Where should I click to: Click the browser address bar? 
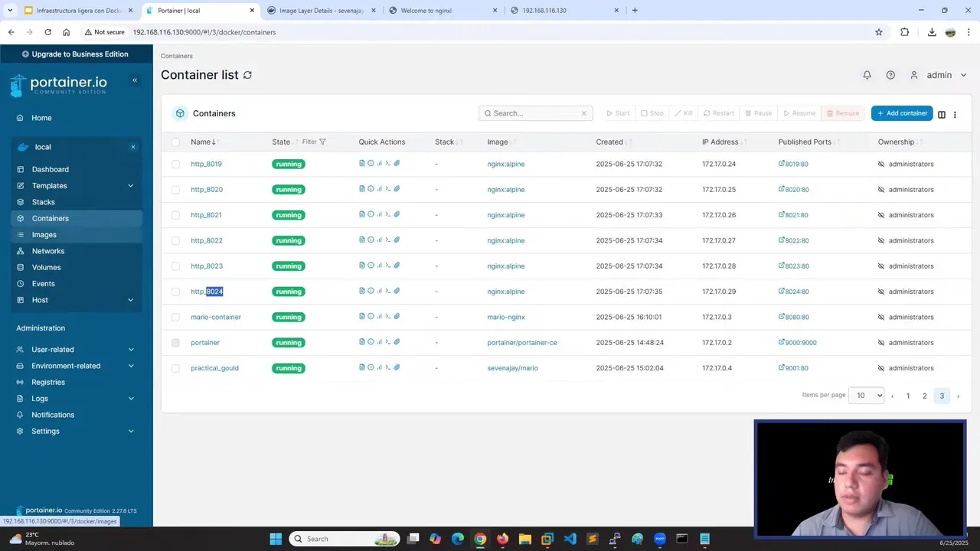490,32
